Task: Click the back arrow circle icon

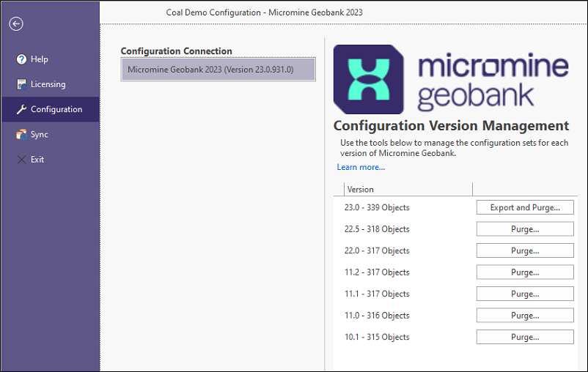Action: pos(16,24)
